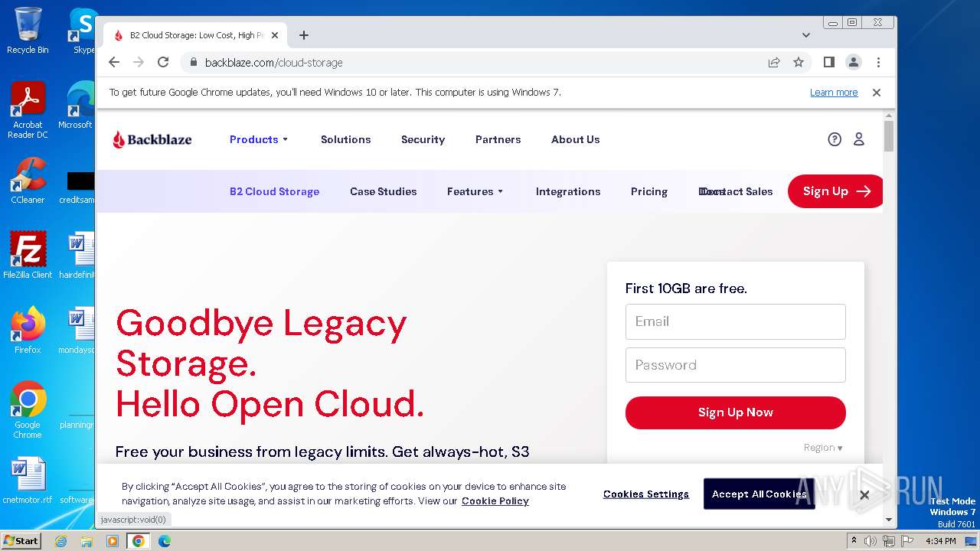The width and height of the screenshot is (980, 551).
Task: Go to Case Studies
Action: 383,191
